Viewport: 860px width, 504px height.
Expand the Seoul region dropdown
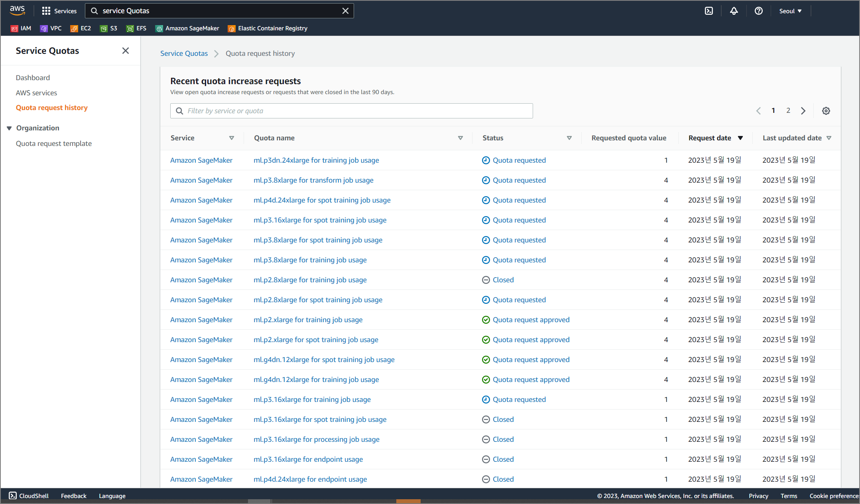[x=790, y=11]
